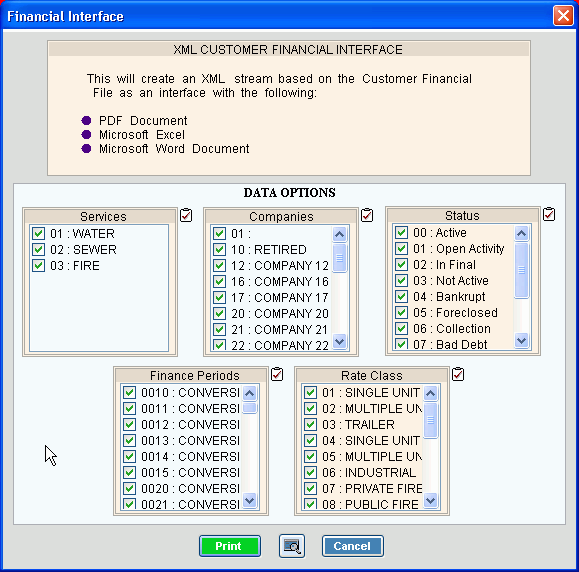Click the Finance Periods list up arrow

coord(250,393)
